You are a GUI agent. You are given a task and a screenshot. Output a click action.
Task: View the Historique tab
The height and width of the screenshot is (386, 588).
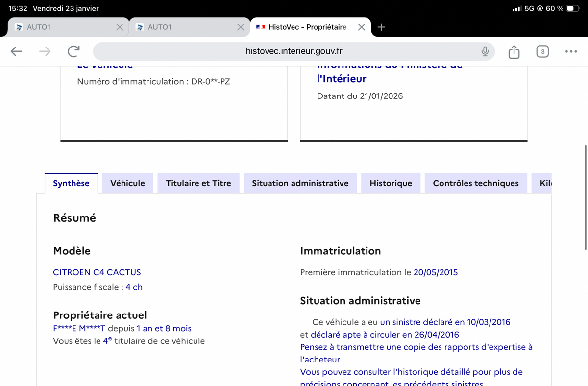click(391, 183)
